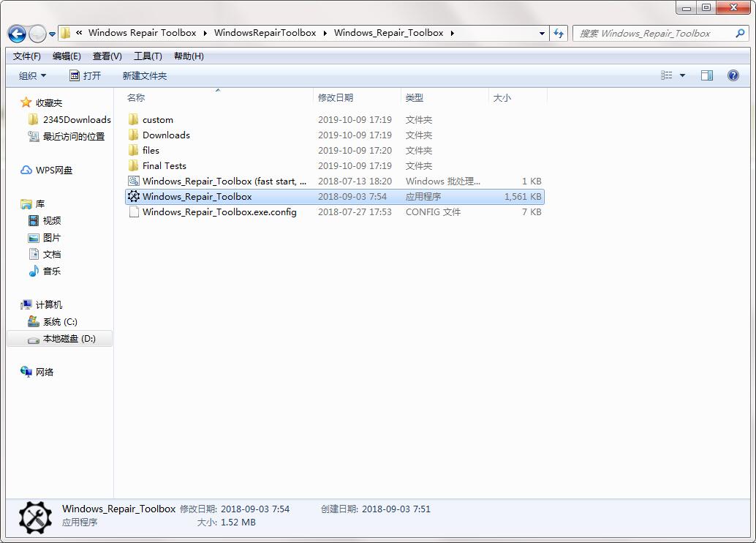The width and height of the screenshot is (756, 543).
Task: Click the 2018-07-27 17:53 date cell
Action: pos(355,212)
